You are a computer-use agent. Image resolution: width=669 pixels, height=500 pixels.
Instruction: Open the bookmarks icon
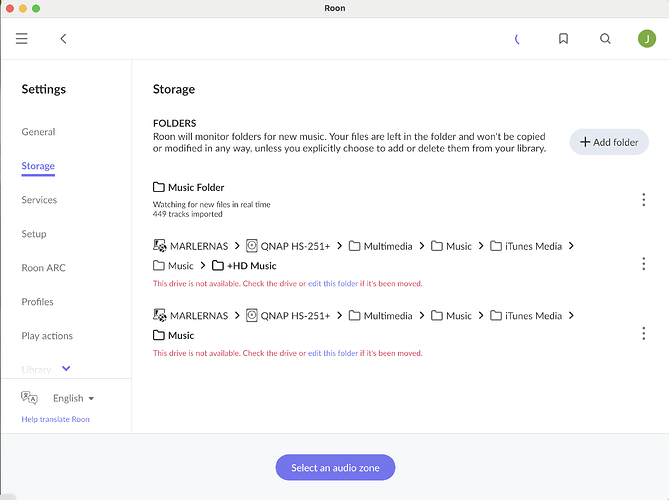point(563,39)
